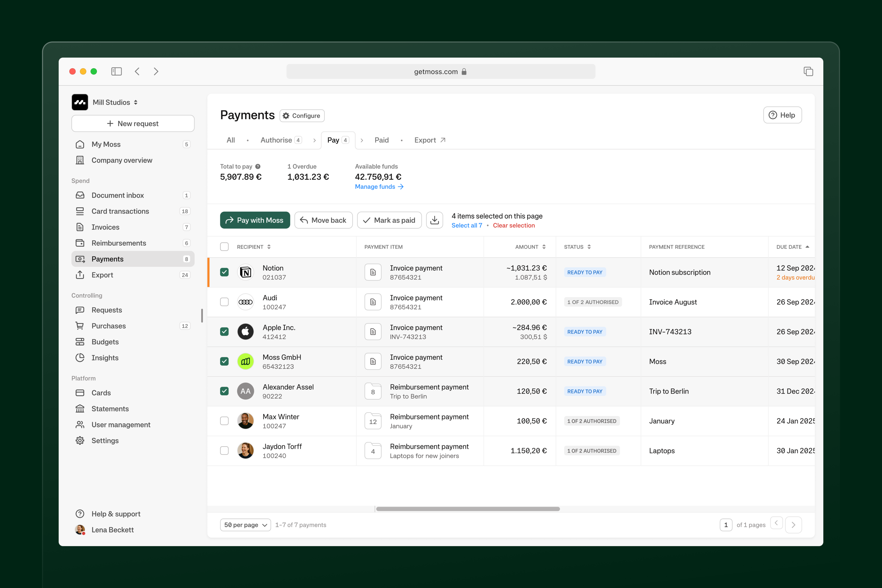This screenshot has width=882, height=588.
Task: Click the download icon next to Mark as paid
Action: pyautogui.click(x=434, y=220)
